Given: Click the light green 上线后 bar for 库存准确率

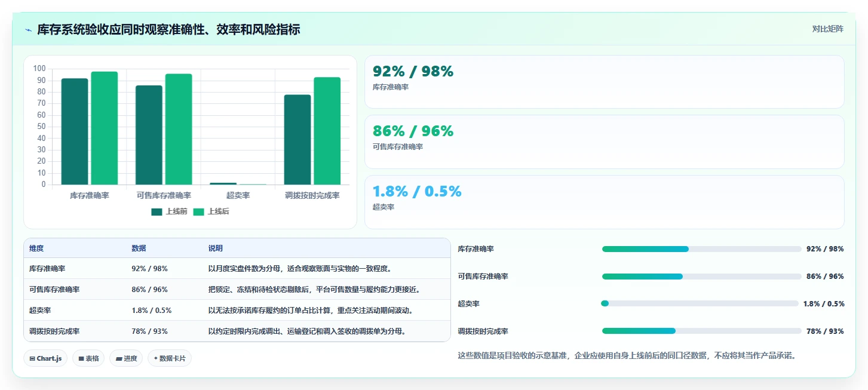Looking at the screenshot, I should click(105, 128).
